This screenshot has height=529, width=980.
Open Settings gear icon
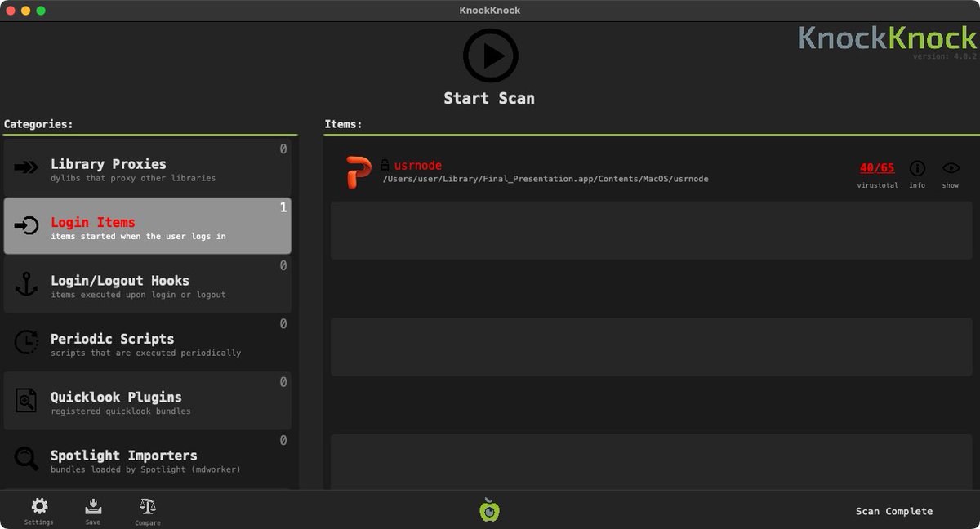tap(39, 506)
